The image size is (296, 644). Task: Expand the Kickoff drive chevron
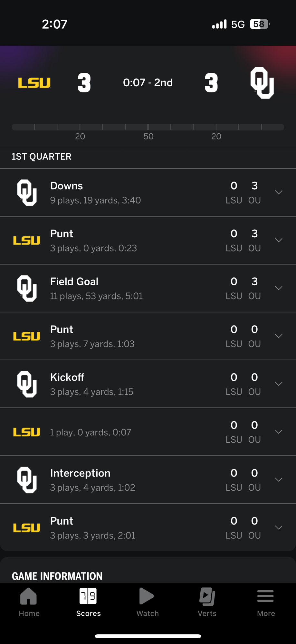(x=279, y=384)
